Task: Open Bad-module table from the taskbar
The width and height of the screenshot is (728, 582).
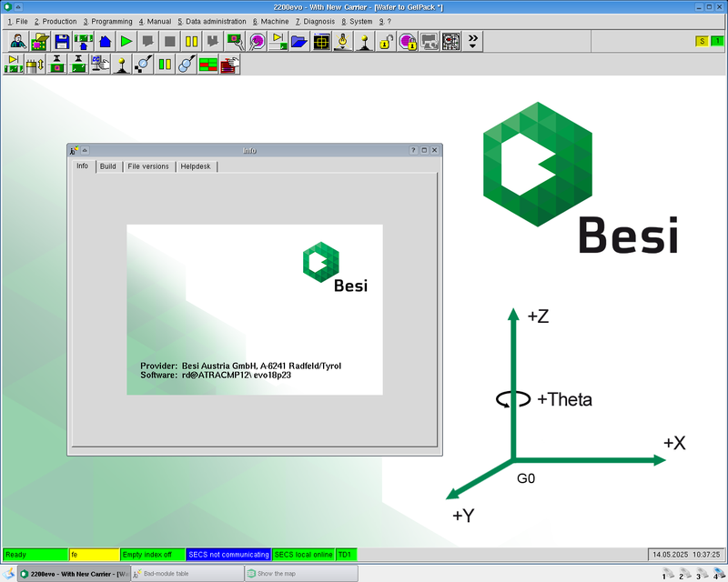Action: 187,574
